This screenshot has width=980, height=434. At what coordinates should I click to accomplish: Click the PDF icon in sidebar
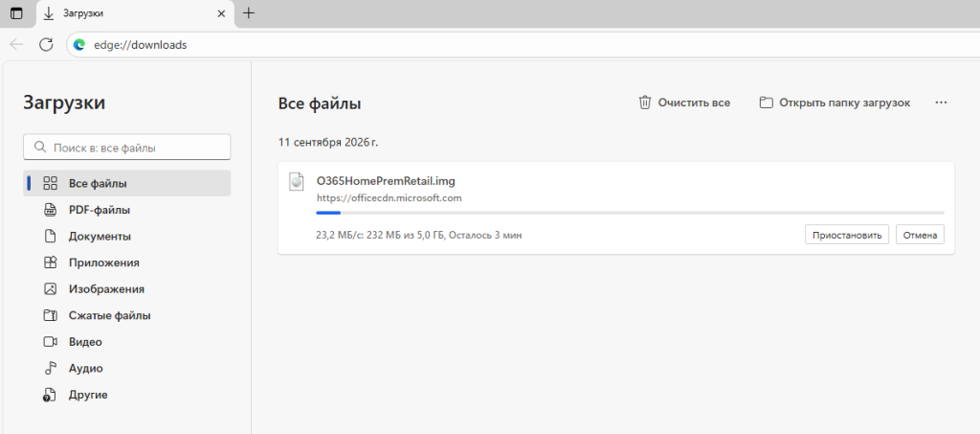click(x=50, y=210)
